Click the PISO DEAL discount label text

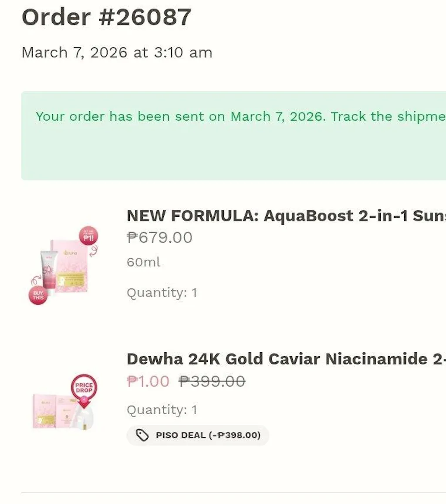[x=208, y=435]
